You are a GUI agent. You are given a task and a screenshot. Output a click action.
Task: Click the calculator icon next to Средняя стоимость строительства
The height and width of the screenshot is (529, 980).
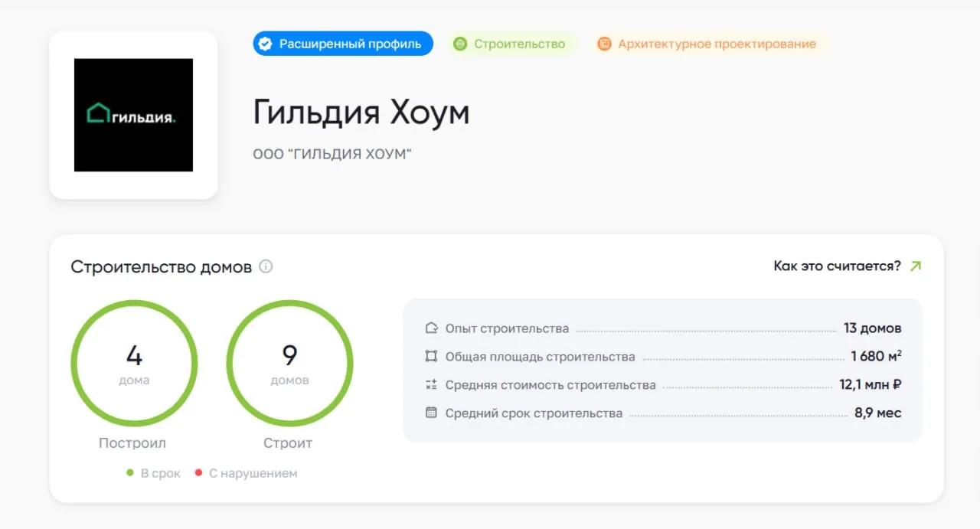(431, 385)
